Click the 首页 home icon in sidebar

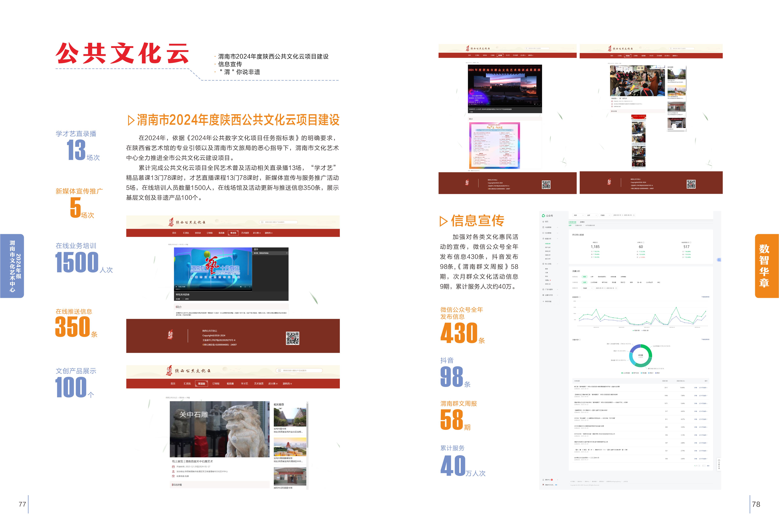pyautogui.click(x=543, y=222)
